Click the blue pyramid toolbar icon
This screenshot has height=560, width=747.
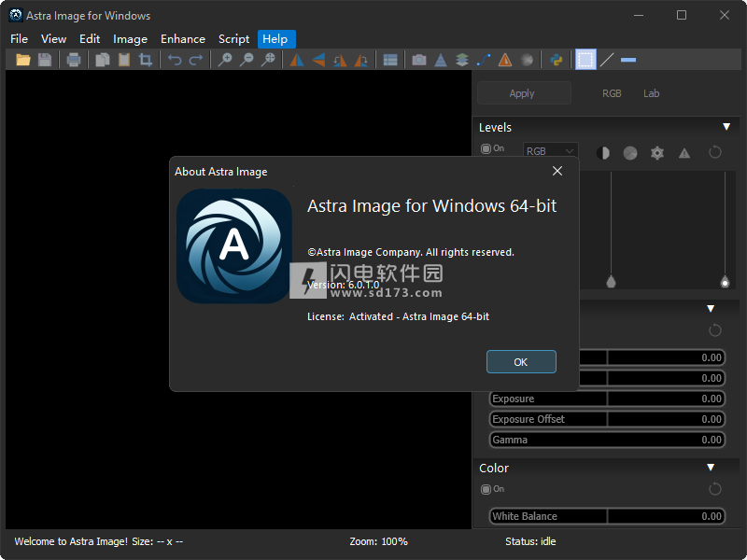pos(441,60)
